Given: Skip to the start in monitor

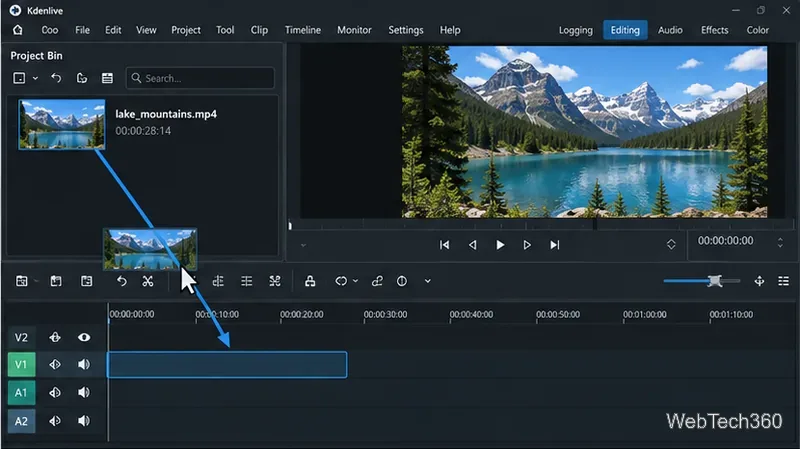Looking at the screenshot, I should (x=444, y=245).
